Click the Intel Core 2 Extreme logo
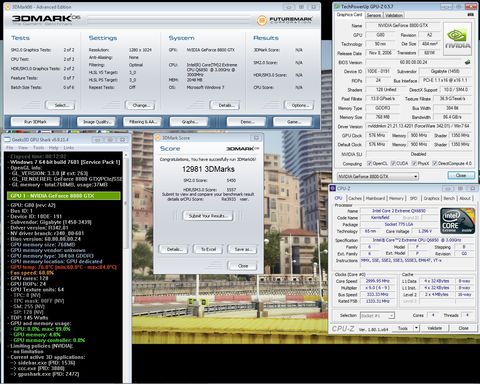This screenshot has height=384, width=480. pos(457,221)
